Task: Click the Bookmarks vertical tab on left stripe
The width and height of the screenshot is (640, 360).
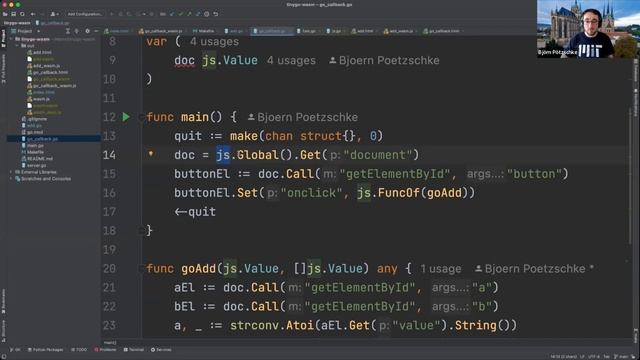Action: tap(3, 301)
